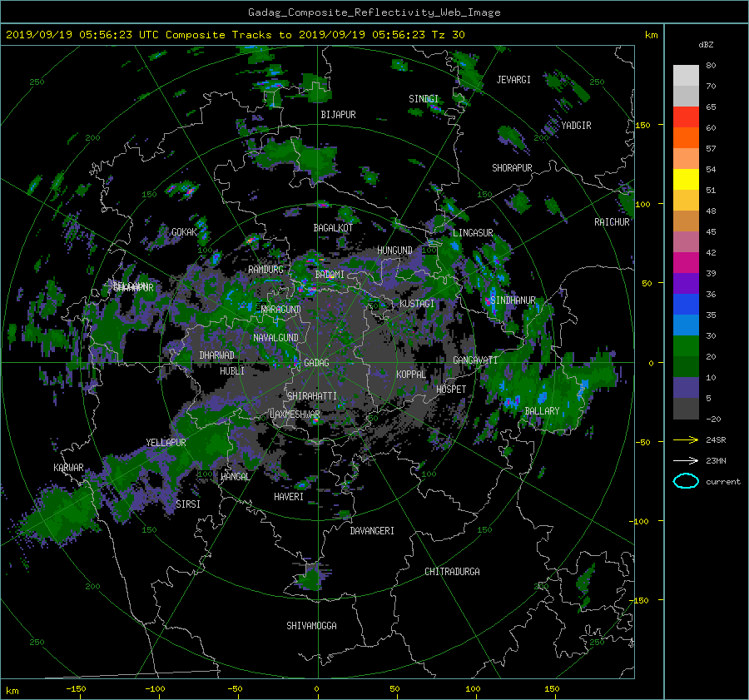Viewport: 749px width, 700px height.
Task: Click the DHARWAD city label
Action: 216,355
